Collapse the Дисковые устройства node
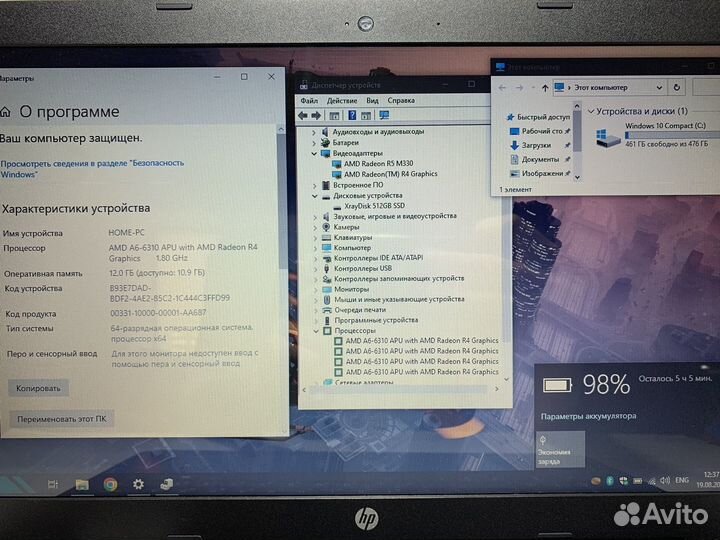The width and height of the screenshot is (720, 540). [x=315, y=196]
